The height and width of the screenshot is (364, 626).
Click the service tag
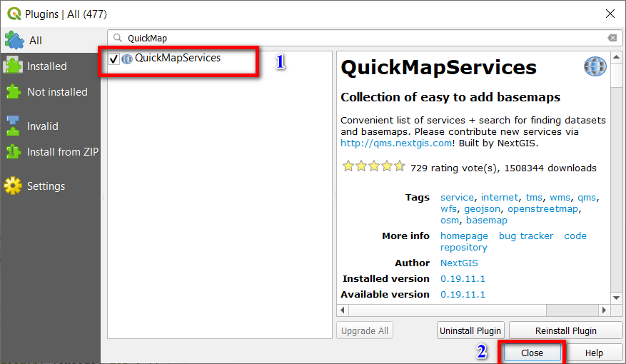point(457,198)
